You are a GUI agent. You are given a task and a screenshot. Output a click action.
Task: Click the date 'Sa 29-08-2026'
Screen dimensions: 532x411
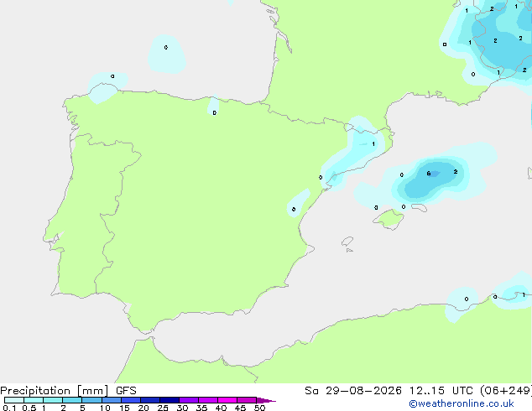click(353, 391)
